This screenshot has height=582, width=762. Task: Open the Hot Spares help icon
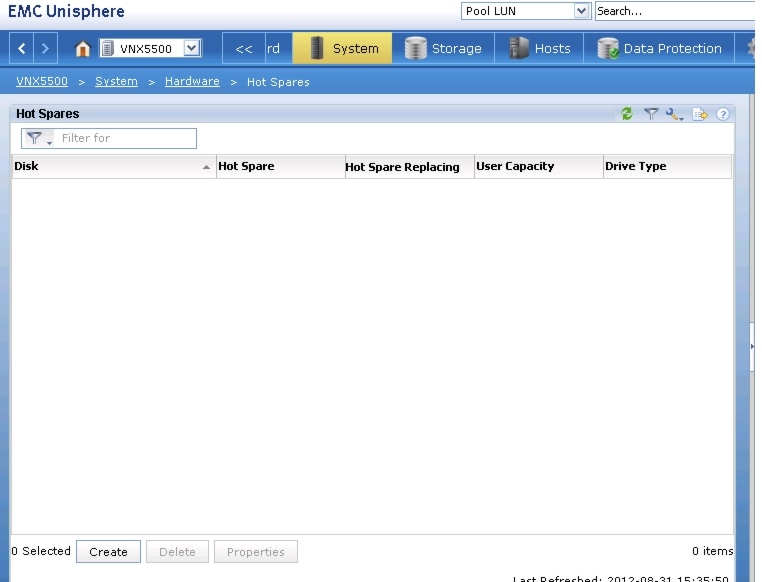(723, 114)
